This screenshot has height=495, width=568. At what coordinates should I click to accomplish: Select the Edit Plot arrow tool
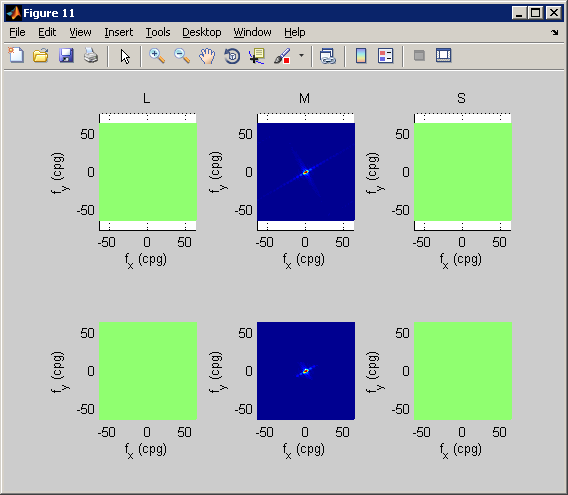(125, 57)
